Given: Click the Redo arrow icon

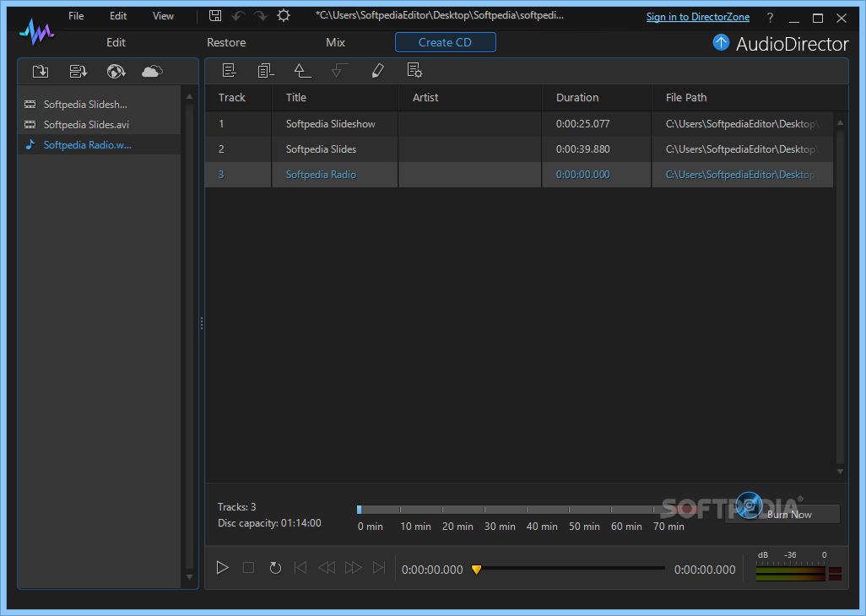Looking at the screenshot, I should (x=260, y=15).
